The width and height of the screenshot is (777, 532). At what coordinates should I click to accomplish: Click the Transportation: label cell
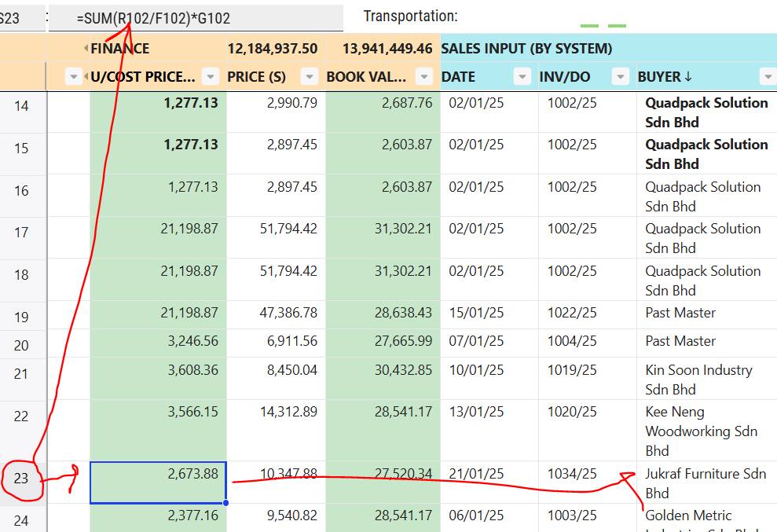410,17
